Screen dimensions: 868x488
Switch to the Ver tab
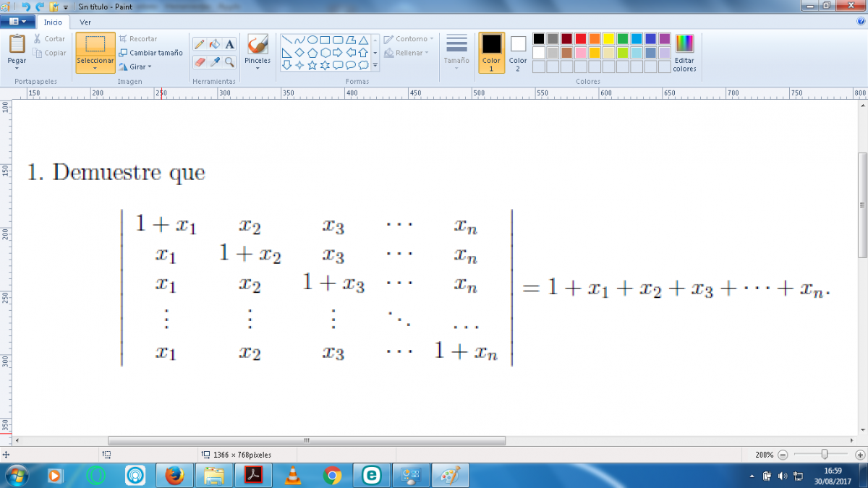[85, 22]
